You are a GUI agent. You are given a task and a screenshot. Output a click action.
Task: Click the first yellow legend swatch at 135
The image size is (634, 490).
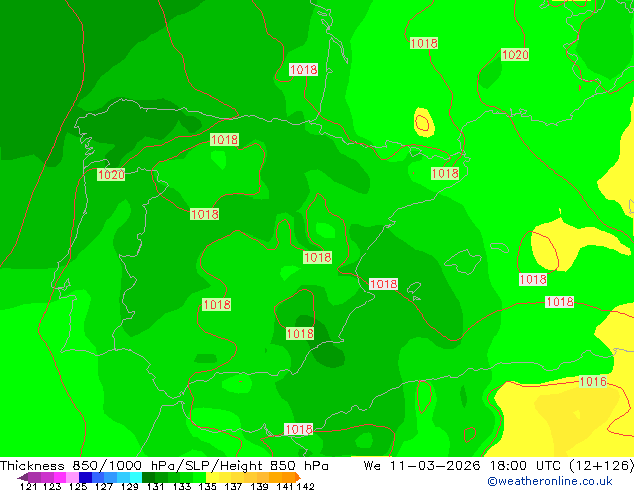[x=212, y=477]
